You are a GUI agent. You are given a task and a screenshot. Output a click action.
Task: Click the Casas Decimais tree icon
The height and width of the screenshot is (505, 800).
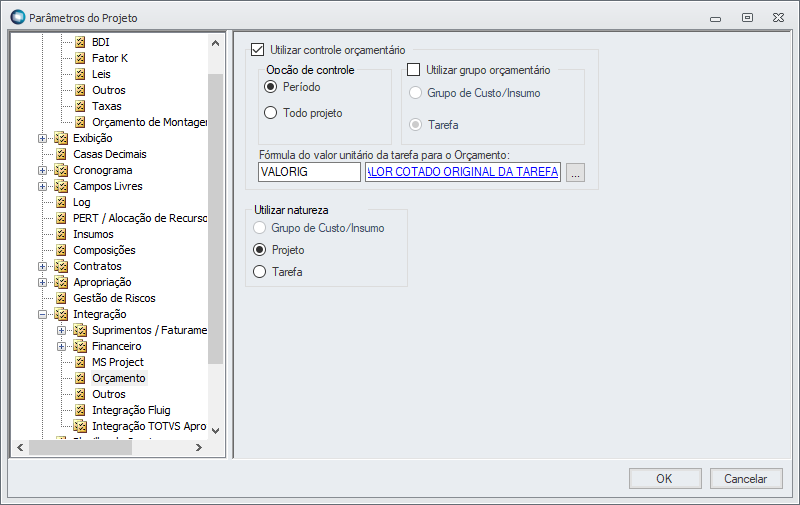pos(61,154)
